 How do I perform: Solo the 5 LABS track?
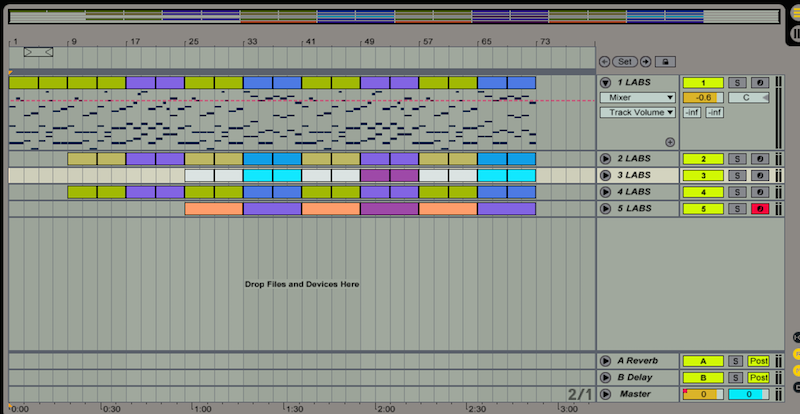(737, 209)
